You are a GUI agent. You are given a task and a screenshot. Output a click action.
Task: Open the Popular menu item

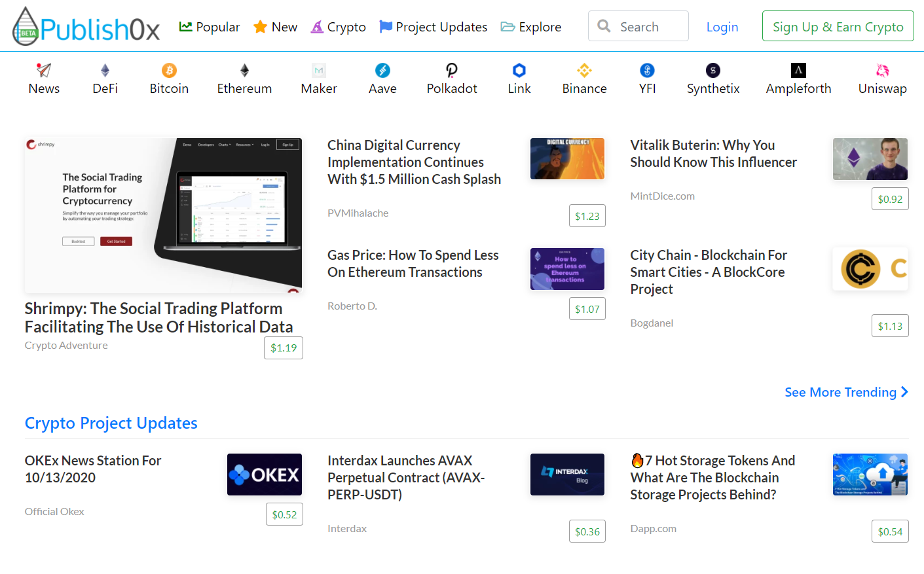click(x=210, y=27)
